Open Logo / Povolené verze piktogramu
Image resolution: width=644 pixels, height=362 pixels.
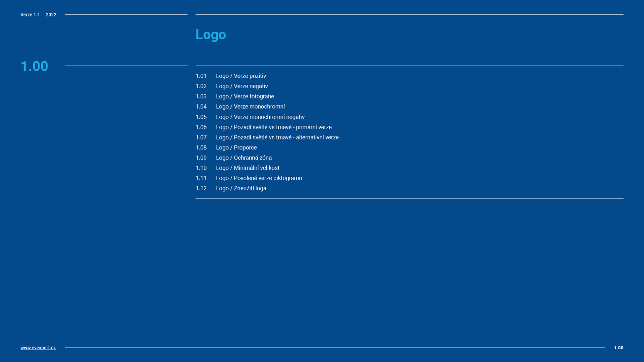click(x=259, y=178)
